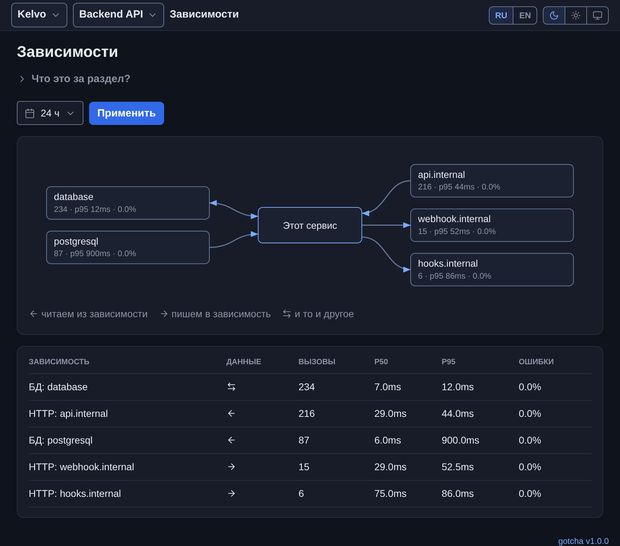The image size is (620, 546).
Task: Click the bidirectional arrows icon in database row
Action: click(231, 387)
